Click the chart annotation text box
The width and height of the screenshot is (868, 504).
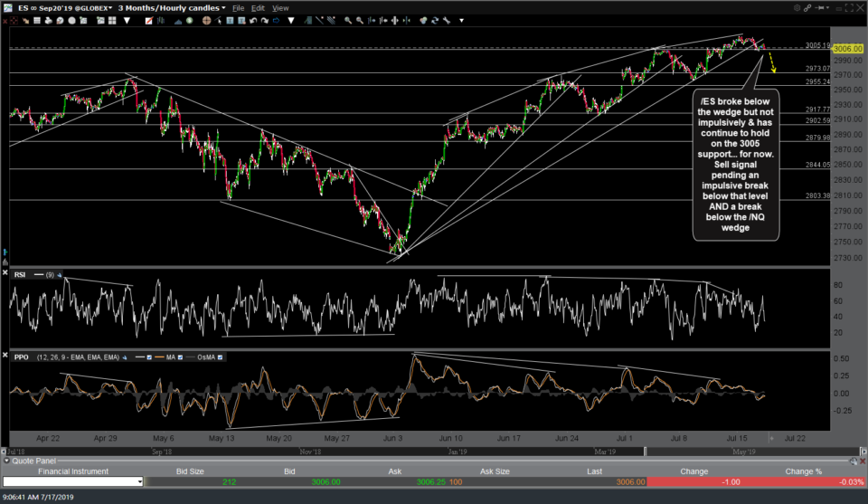coord(735,165)
